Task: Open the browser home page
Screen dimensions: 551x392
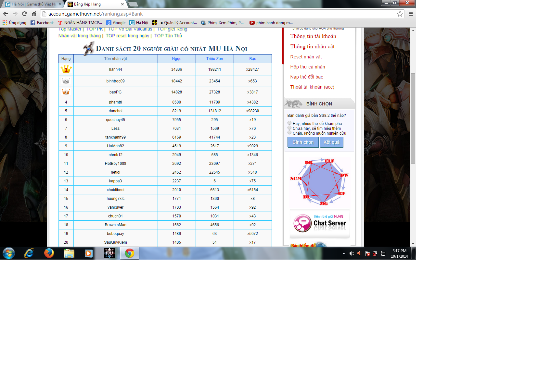Action: (x=34, y=14)
